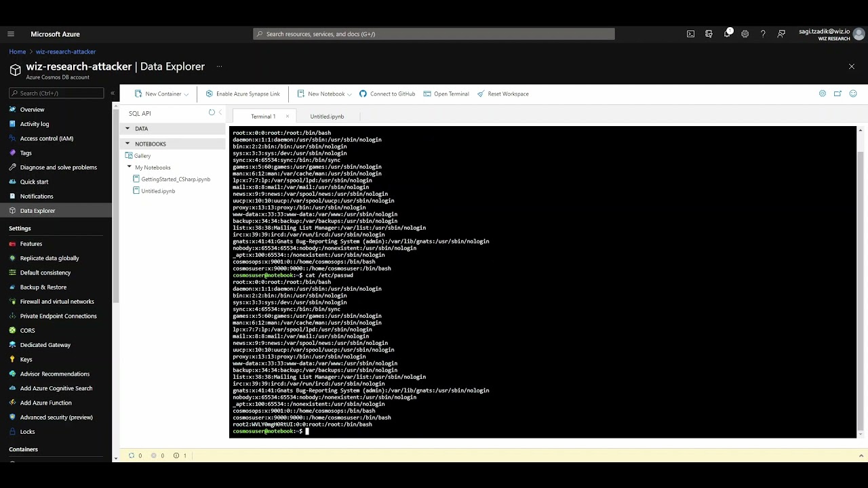
Task: Open the feedback icon in the header
Action: click(781, 34)
